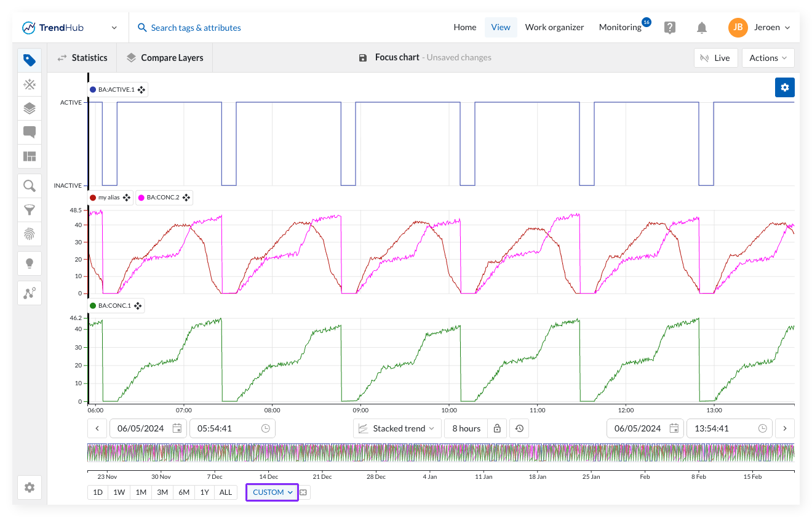This screenshot has width=812, height=517.
Task: Click the notifications bell icon
Action: tap(701, 28)
